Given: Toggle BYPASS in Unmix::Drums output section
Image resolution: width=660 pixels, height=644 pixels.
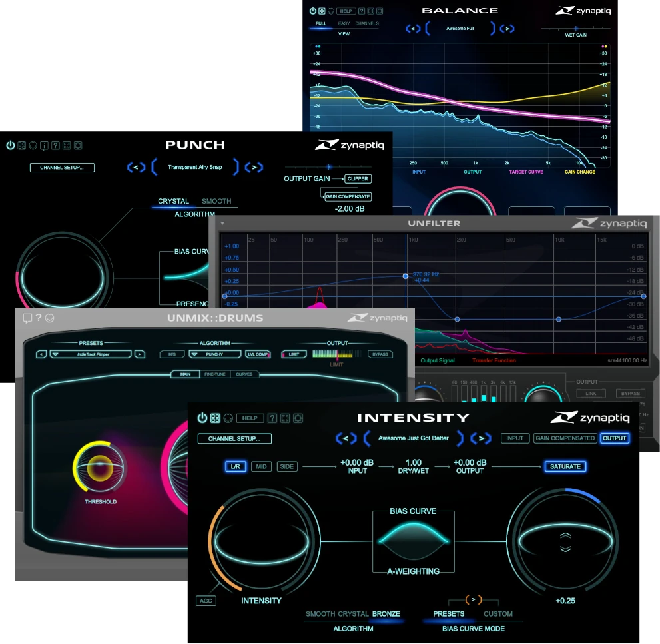Looking at the screenshot, I should coord(380,354).
